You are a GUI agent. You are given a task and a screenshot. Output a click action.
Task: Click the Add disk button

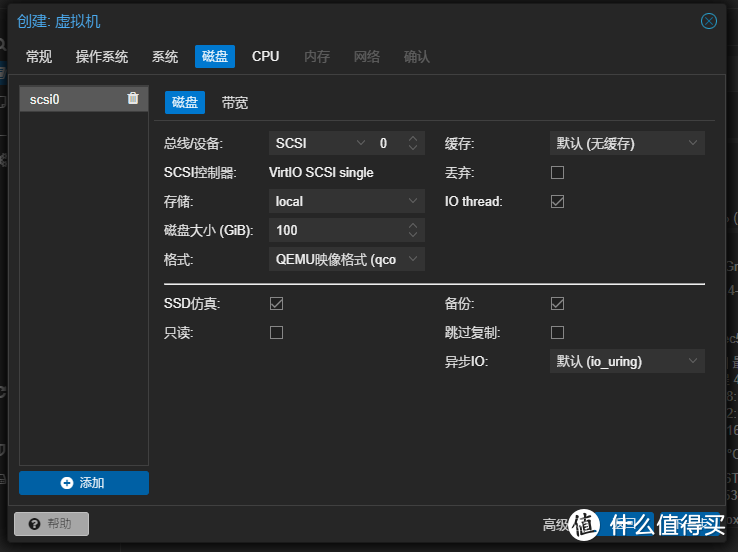(x=84, y=483)
